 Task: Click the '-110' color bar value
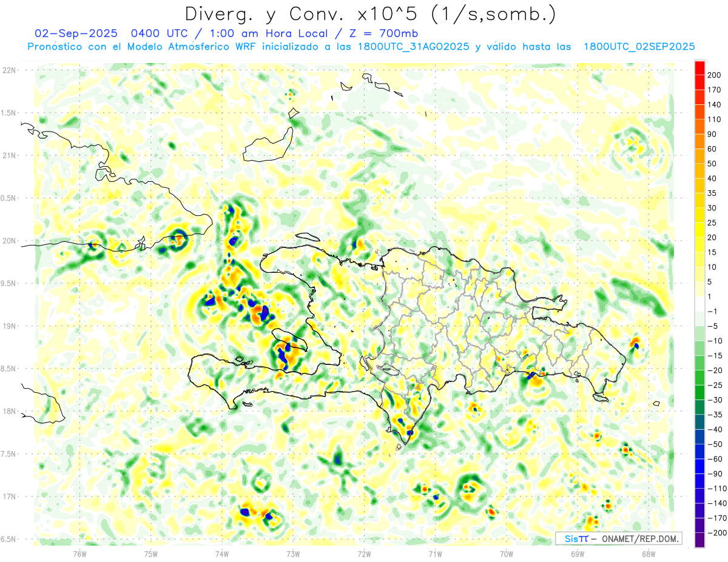(716, 489)
